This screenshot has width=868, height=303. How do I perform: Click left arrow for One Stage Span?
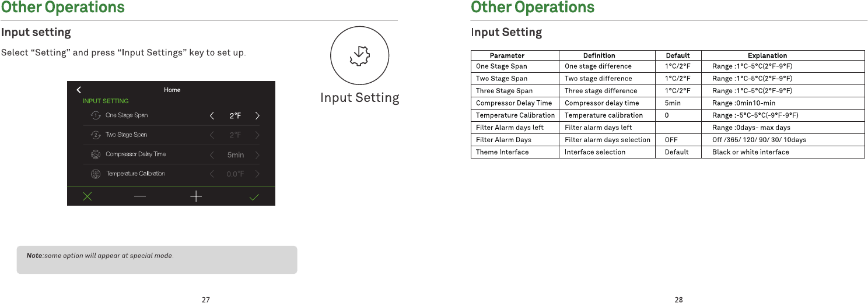click(212, 115)
